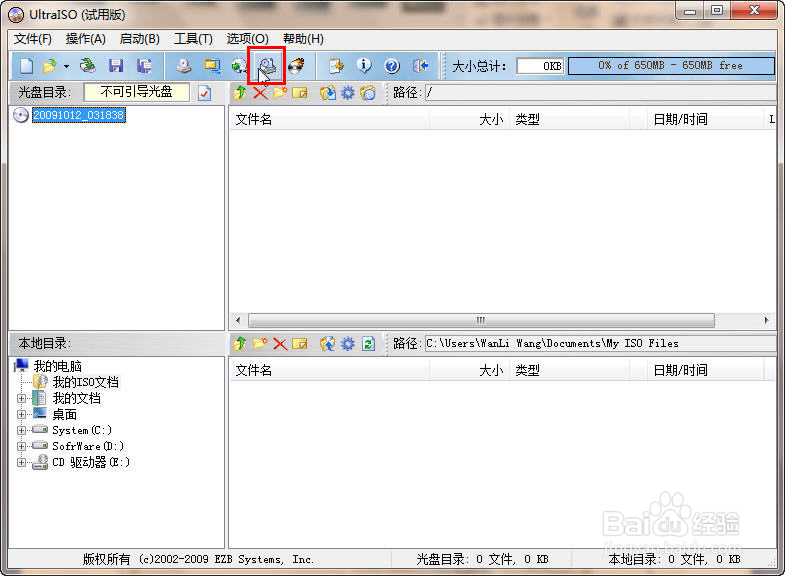785x576 pixels.
Task: Click the Convert image format disc icon
Action: click(240, 66)
